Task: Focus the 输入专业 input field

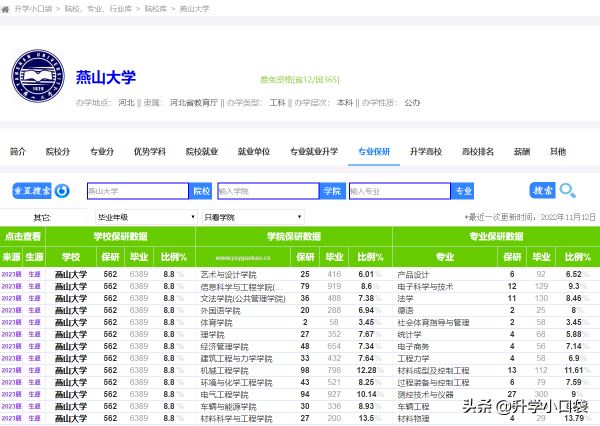Action: click(x=400, y=191)
